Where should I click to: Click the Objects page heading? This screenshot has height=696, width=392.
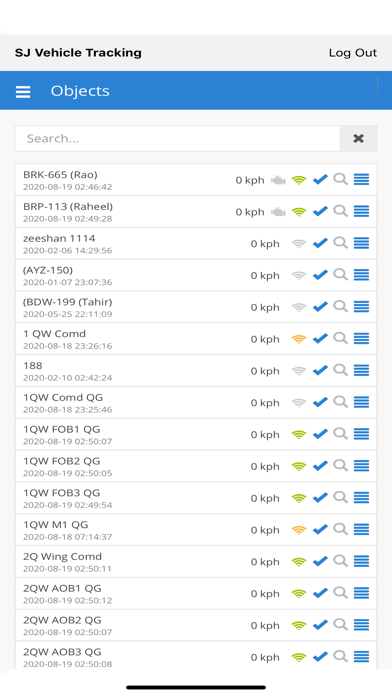pos(80,91)
